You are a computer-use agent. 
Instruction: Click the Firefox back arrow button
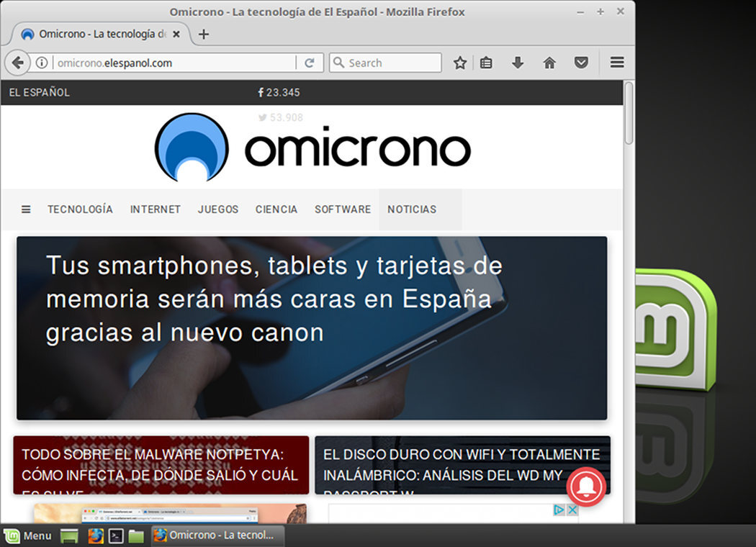click(17, 63)
